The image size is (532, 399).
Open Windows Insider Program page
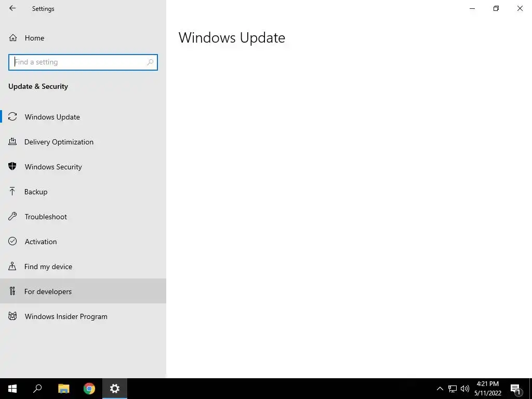pyautogui.click(x=83, y=316)
